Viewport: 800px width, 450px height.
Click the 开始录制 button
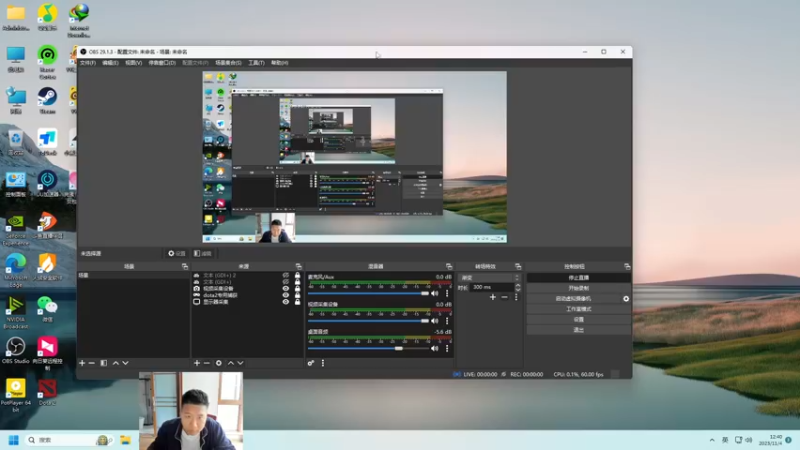(x=579, y=288)
